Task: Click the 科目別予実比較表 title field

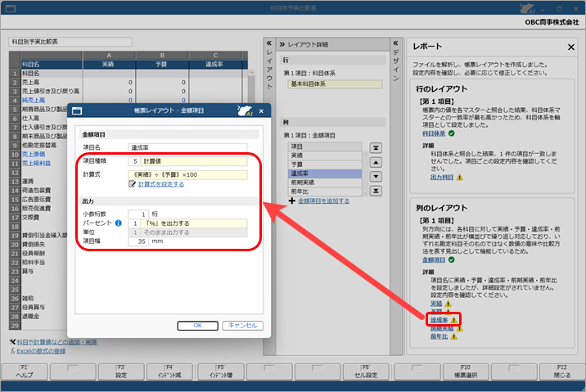Action: pos(70,42)
